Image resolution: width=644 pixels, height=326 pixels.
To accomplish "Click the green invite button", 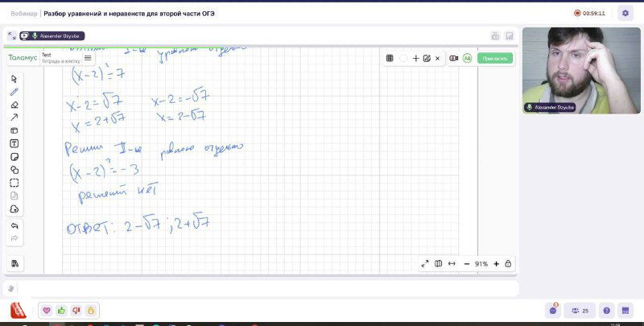I will 494,58.
